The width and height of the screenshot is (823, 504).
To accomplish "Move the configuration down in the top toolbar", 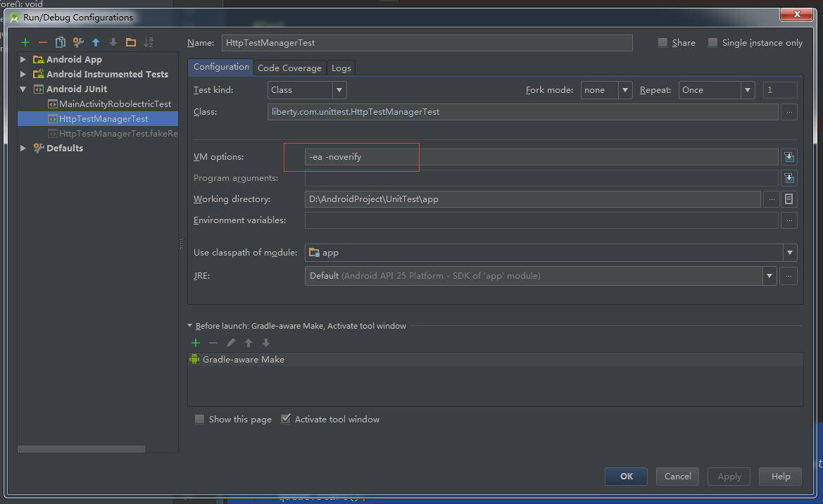I will [x=113, y=42].
